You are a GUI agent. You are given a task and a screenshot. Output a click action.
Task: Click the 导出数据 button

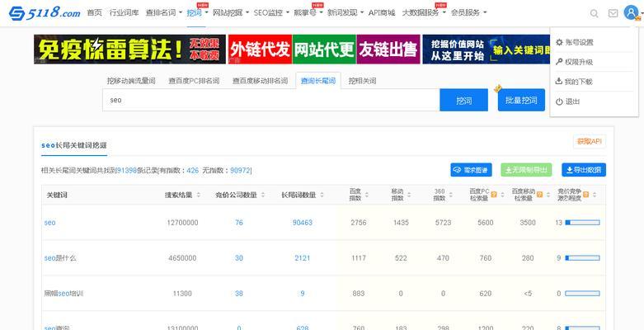[584, 170]
